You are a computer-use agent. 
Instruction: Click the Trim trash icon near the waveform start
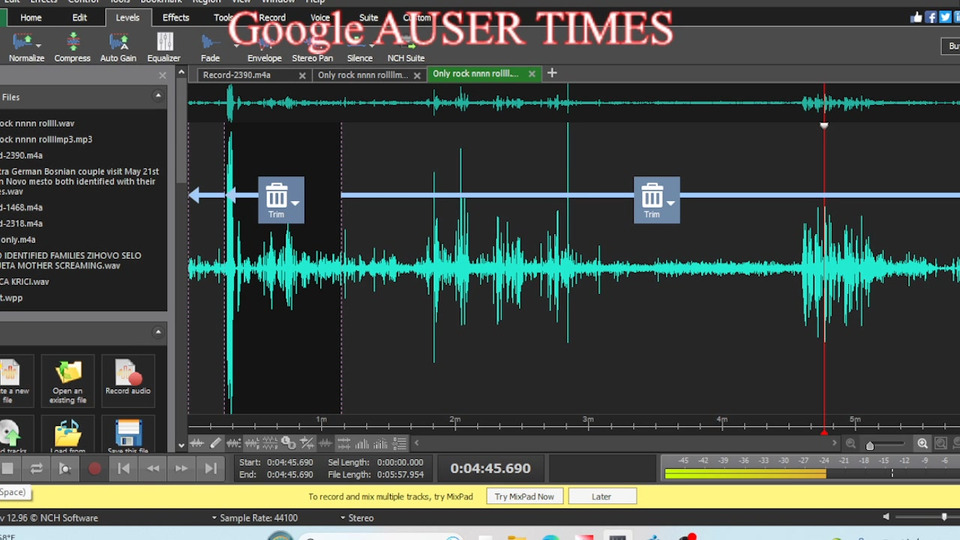click(276, 197)
